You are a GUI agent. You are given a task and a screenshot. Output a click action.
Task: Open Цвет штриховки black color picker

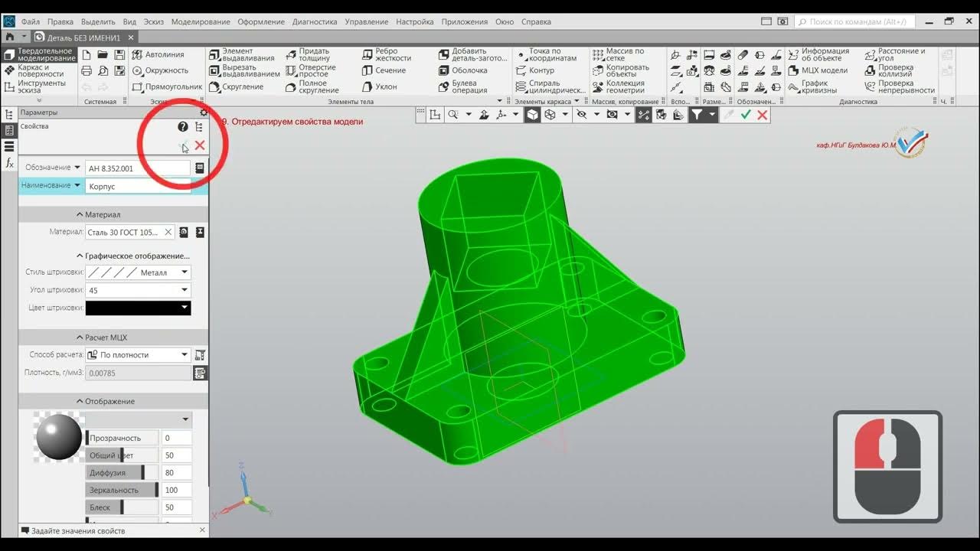(138, 308)
